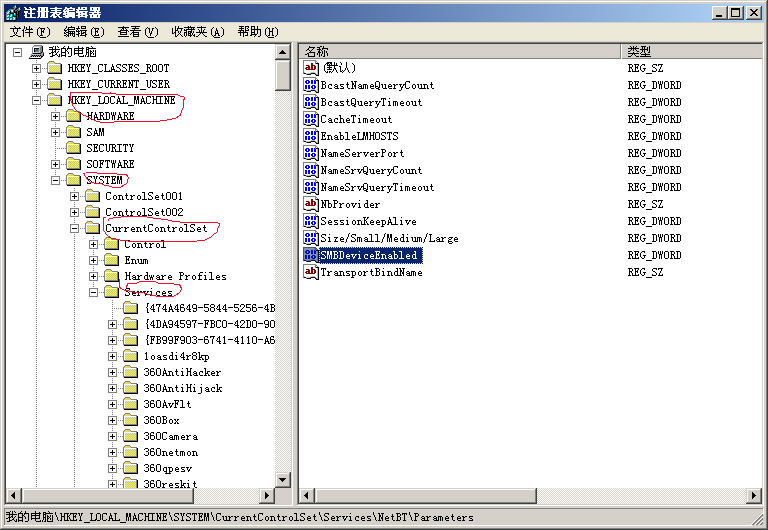Click the DWORD icon beside BcastQueryTimeout
Image resolution: width=768 pixels, height=530 pixels.
[x=311, y=102]
